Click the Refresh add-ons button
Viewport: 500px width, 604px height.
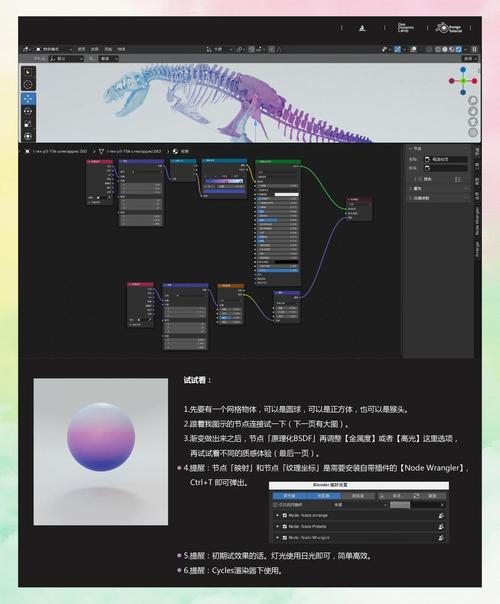429,496
